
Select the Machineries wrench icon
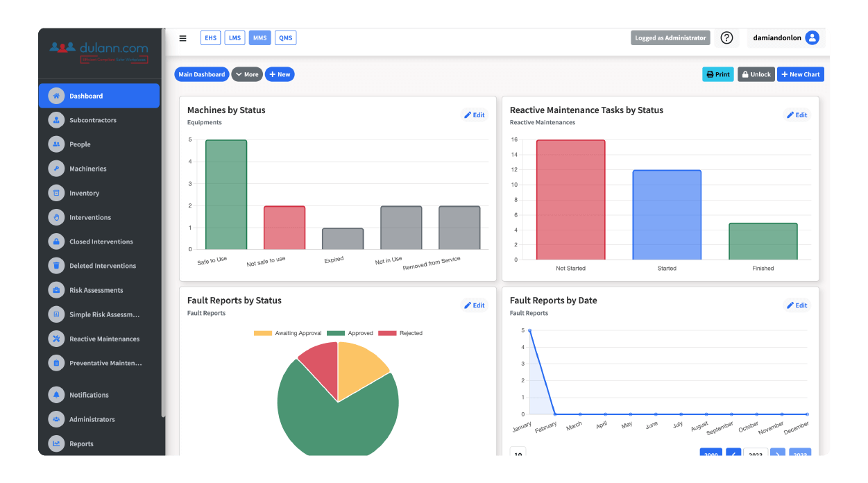[56, 169]
